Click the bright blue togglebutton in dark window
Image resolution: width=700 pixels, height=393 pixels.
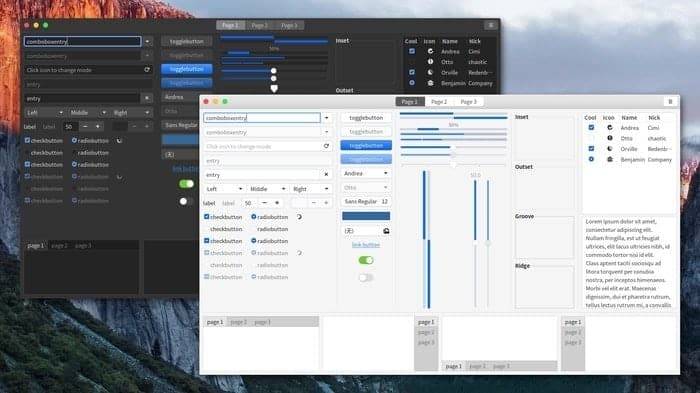[187, 69]
